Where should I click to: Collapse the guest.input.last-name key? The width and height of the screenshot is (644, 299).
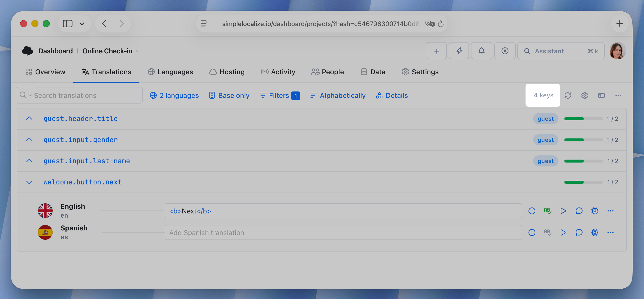29,161
